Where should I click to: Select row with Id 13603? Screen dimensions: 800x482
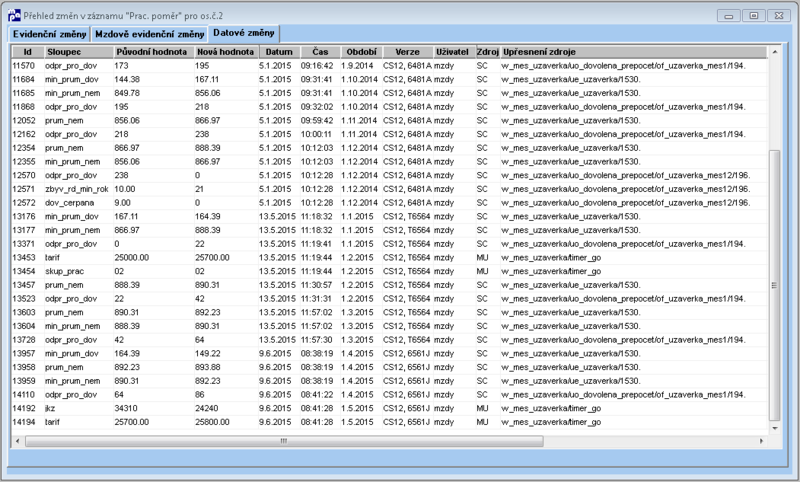389,313
